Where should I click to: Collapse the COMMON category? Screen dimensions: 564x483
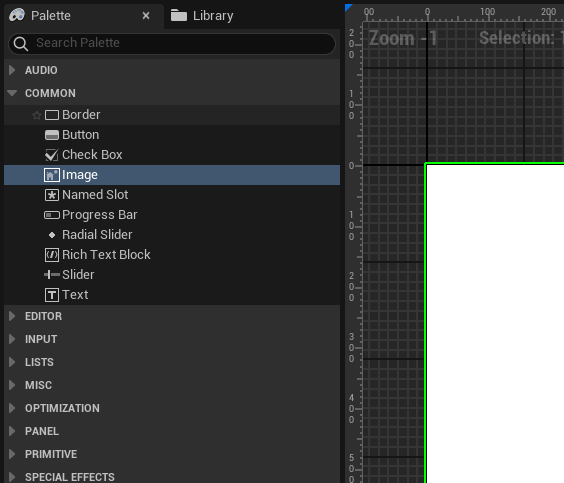point(12,93)
